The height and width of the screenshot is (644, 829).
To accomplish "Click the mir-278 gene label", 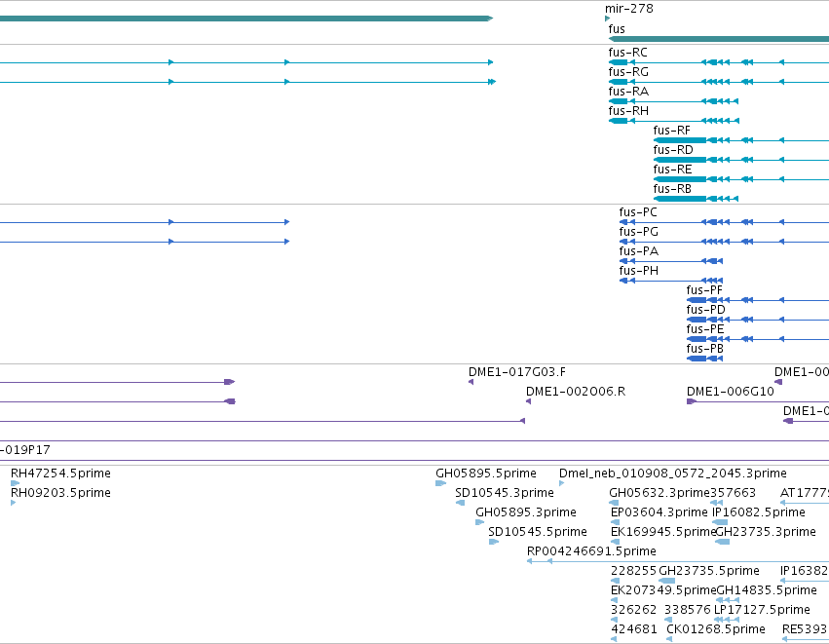I will coord(628,9).
